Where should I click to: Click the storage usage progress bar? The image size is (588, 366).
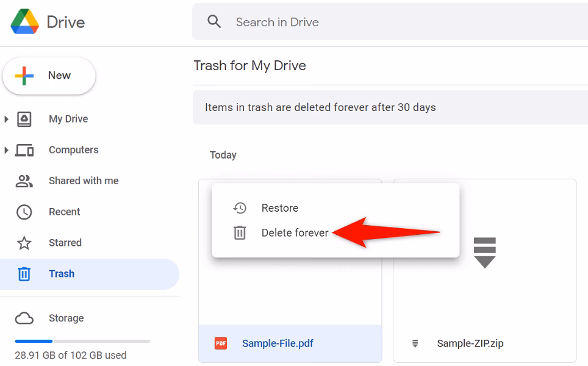82,341
